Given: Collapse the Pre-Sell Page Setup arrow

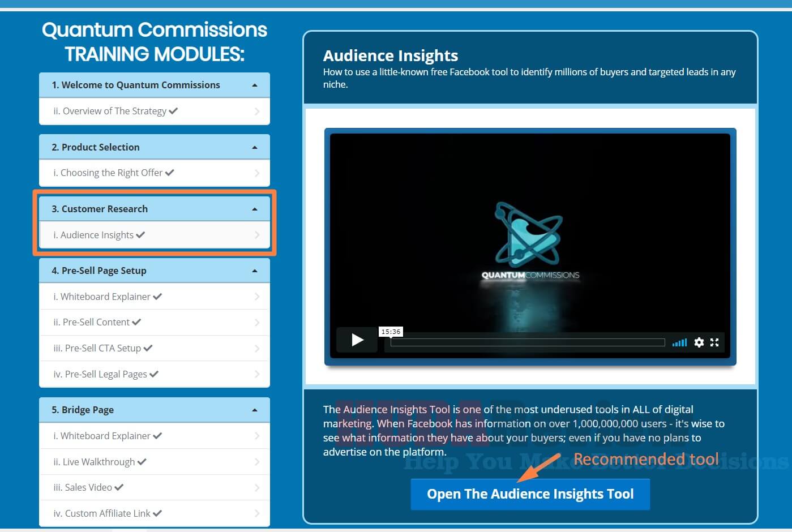Looking at the screenshot, I should (x=255, y=271).
